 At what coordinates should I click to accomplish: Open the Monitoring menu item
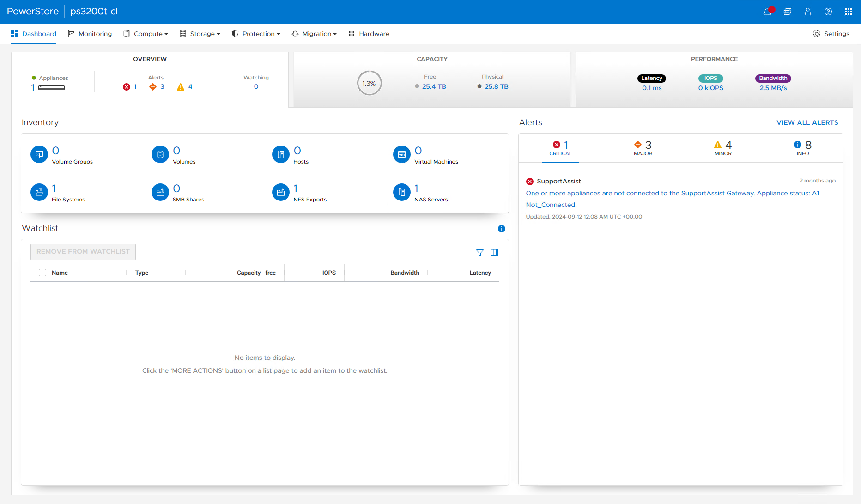(x=90, y=34)
